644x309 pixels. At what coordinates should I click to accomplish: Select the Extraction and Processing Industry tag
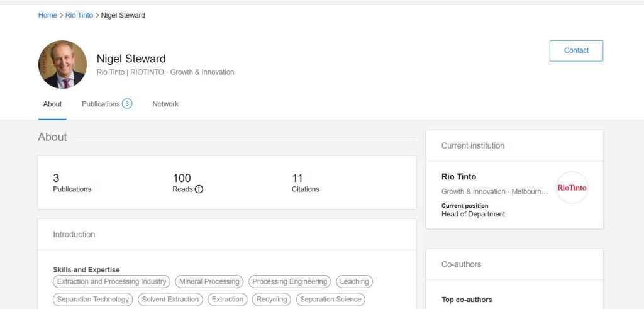111,281
